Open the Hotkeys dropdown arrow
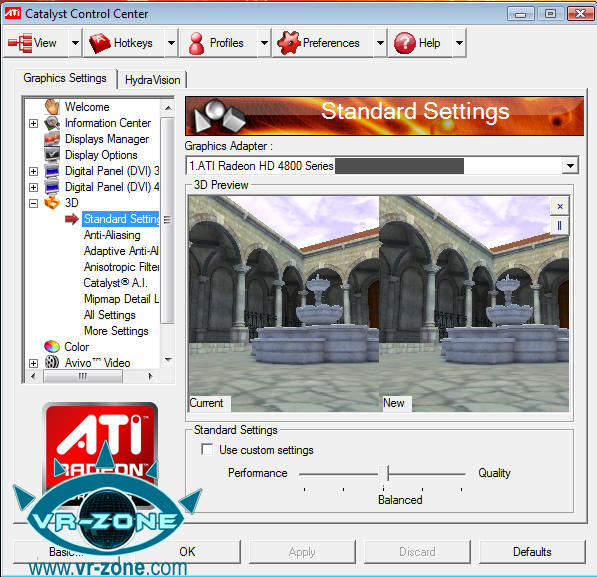This screenshot has height=577, width=597. click(171, 43)
